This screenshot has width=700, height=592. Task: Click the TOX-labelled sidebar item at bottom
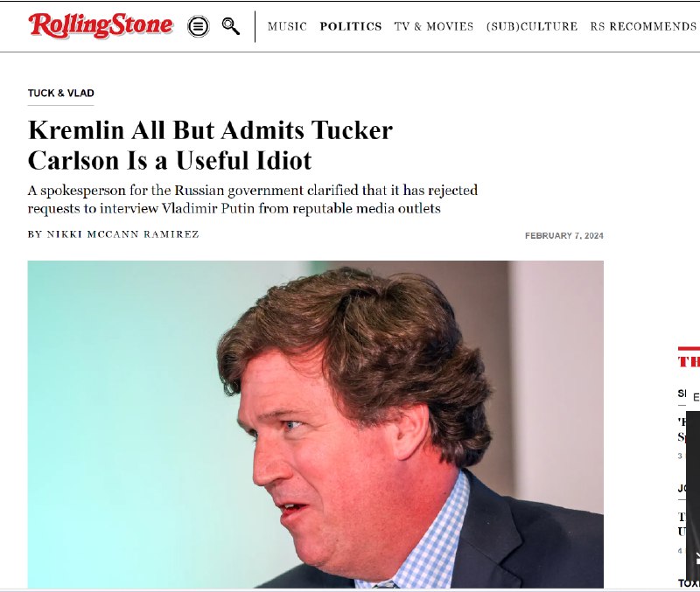click(689, 583)
